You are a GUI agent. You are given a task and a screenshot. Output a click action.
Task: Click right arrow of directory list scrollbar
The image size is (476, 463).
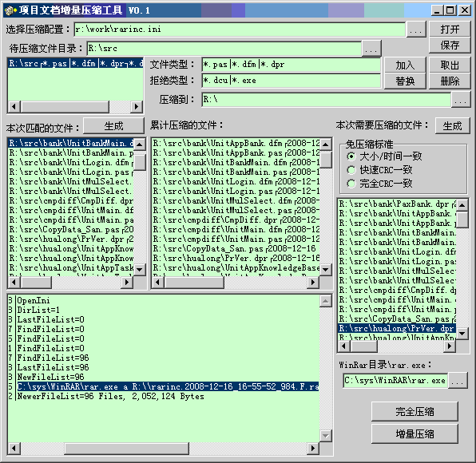(137, 106)
